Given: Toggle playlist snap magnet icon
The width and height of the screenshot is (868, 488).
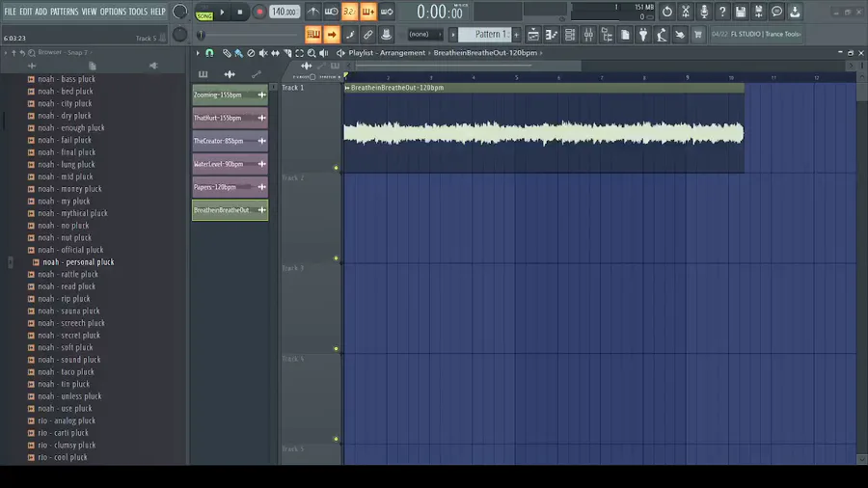Looking at the screenshot, I should [x=209, y=53].
